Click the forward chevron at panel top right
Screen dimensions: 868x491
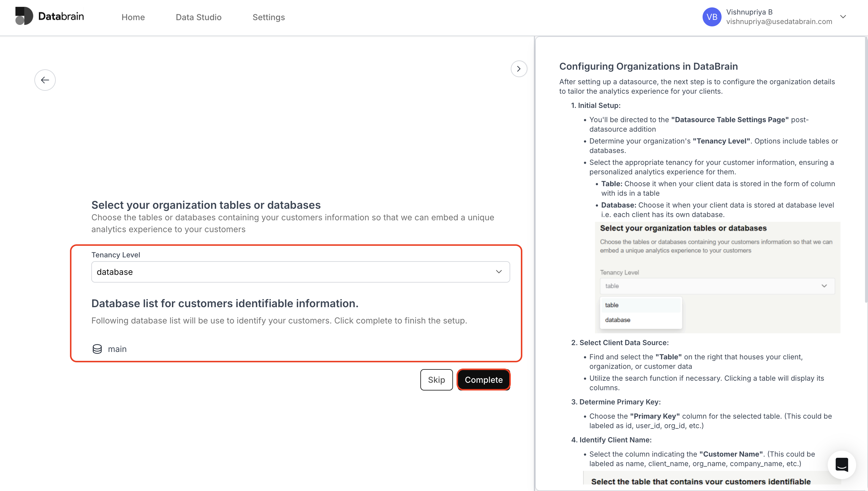518,69
